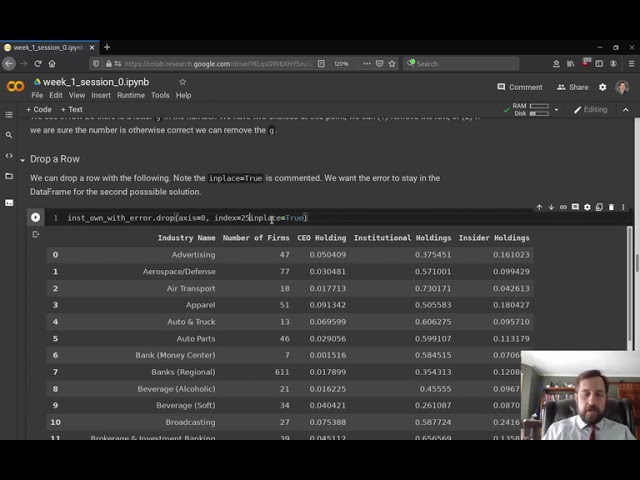Clear cell output icon
This screenshot has width=640, height=480.
36,234
